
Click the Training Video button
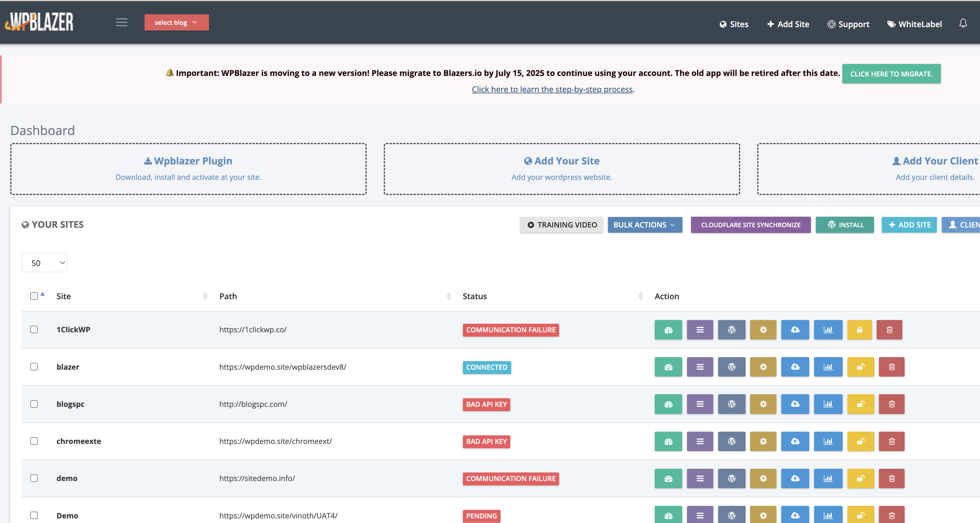[561, 225]
